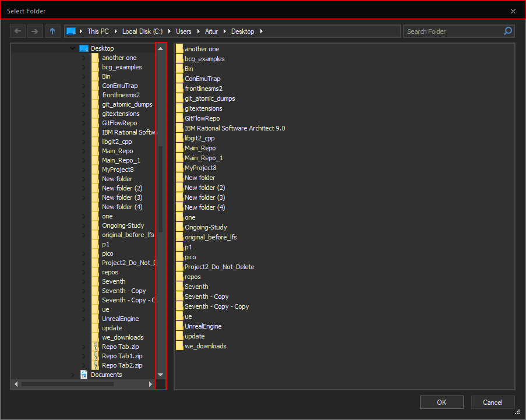Viewport: 526px width, 420px height.
Task: Click into the Search Folder field
Action: pos(453,31)
